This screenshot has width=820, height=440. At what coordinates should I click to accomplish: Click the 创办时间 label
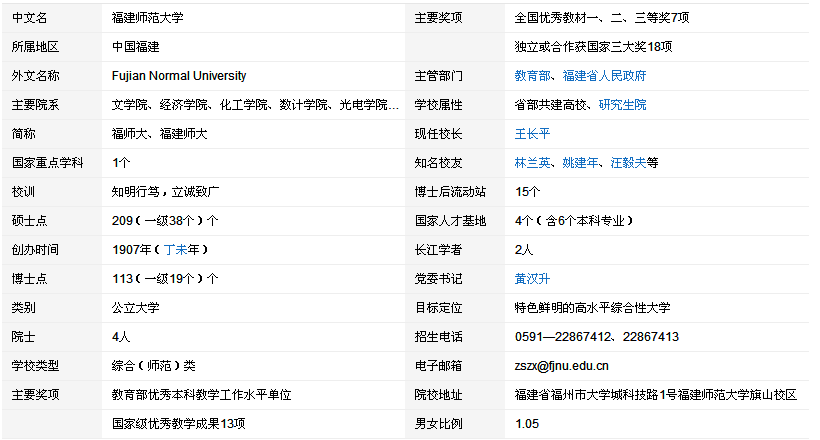pos(36,250)
